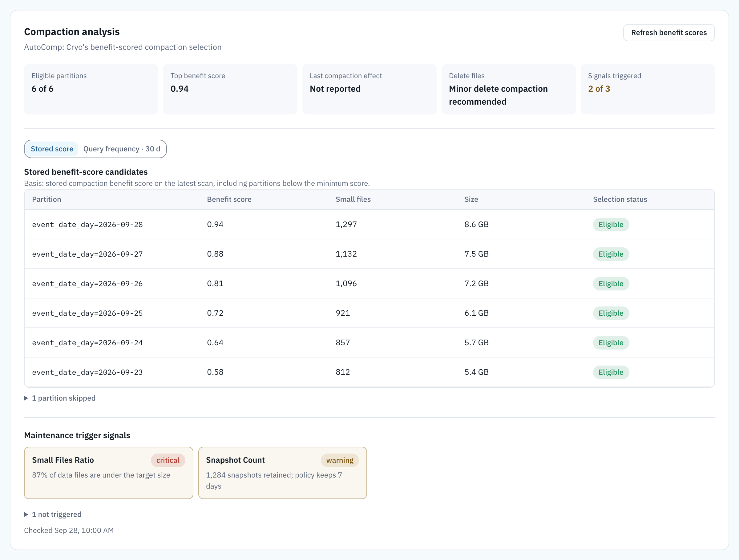Click the Benefit score column header
This screenshot has width=739, height=560.
click(x=229, y=199)
